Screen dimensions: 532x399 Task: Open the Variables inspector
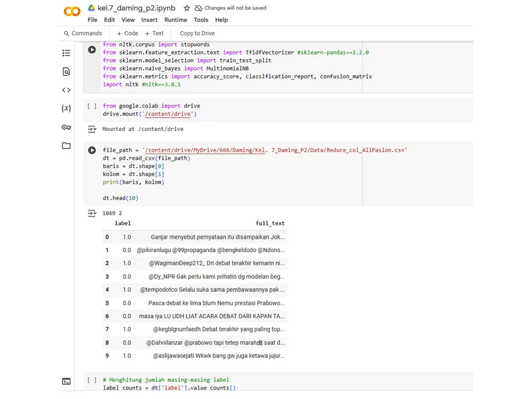click(x=65, y=108)
